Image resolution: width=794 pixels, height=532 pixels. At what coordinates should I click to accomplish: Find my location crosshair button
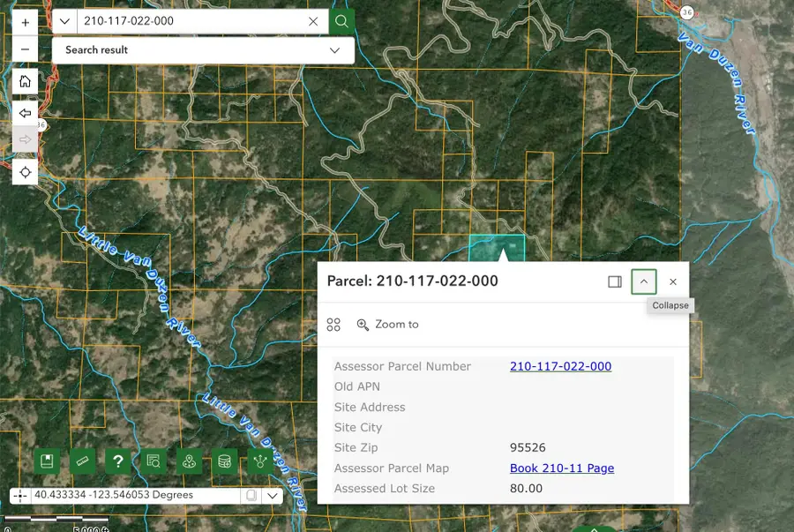[26, 172]
